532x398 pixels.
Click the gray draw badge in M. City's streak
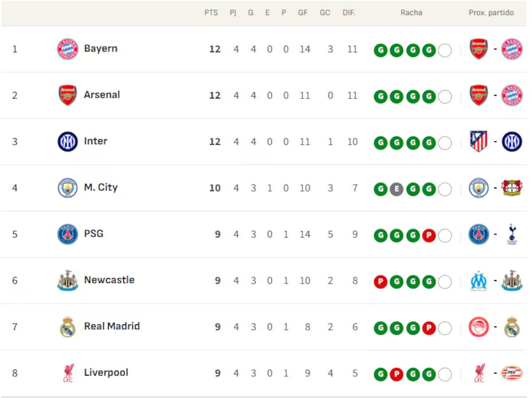pyautogui.click(x=396, y=189)
